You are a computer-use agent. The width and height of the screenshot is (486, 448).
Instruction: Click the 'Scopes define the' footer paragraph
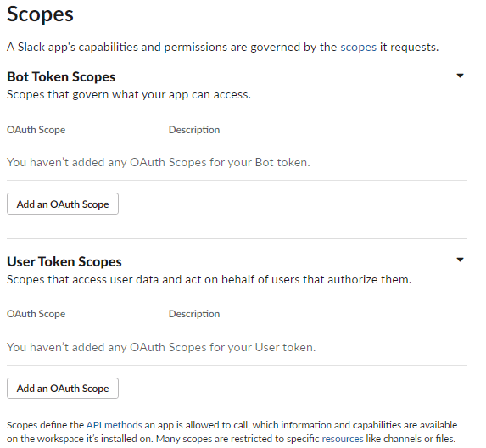[x=232, y=432]
